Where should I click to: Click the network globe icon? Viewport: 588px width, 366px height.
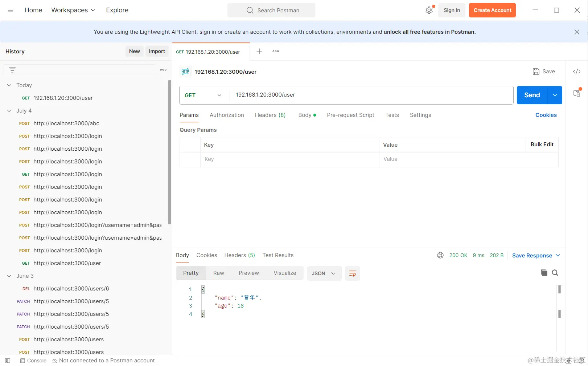pos(440,255)
